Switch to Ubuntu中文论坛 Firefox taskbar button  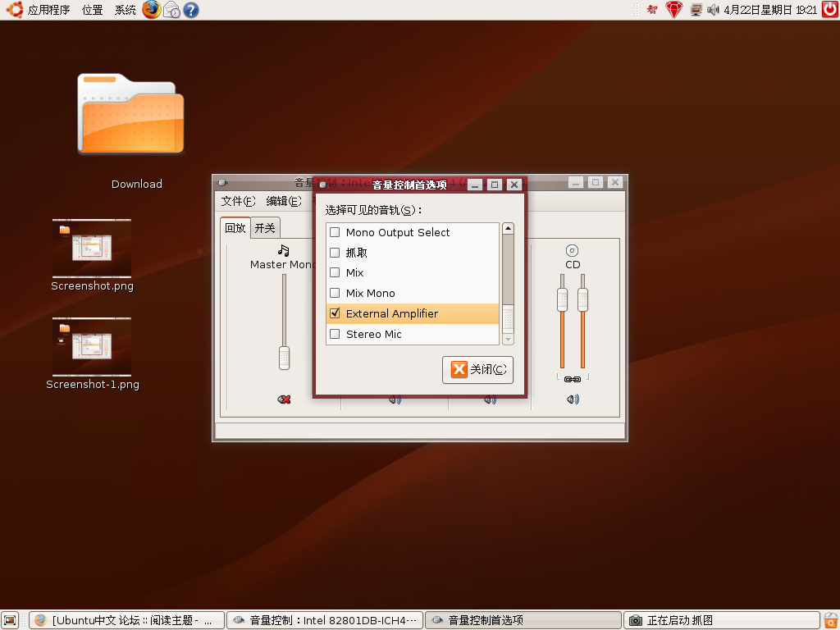pos(126,620)
